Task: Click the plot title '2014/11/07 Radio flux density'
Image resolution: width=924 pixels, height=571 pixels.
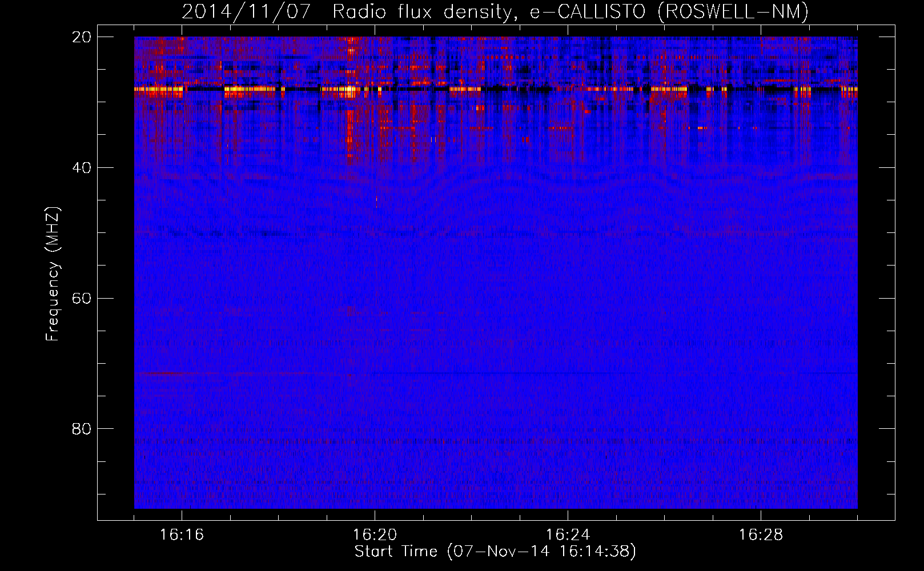Action: [x=495, y=11]
